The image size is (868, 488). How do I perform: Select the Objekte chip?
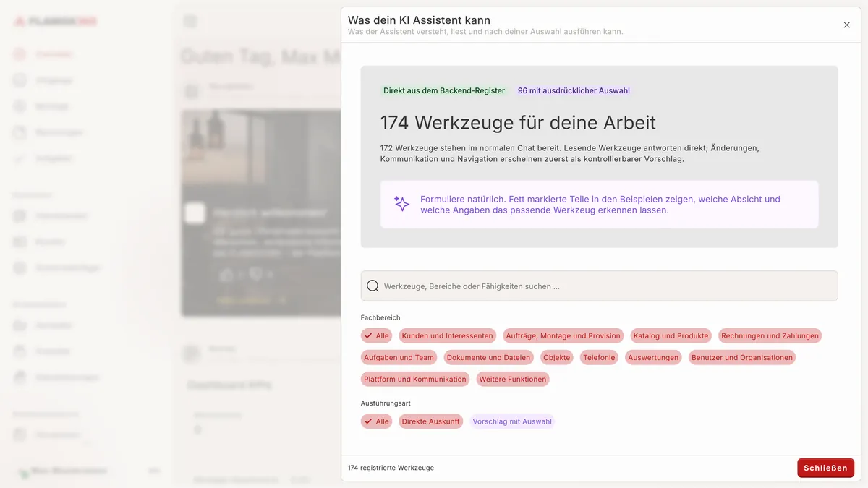pos(557,357)
